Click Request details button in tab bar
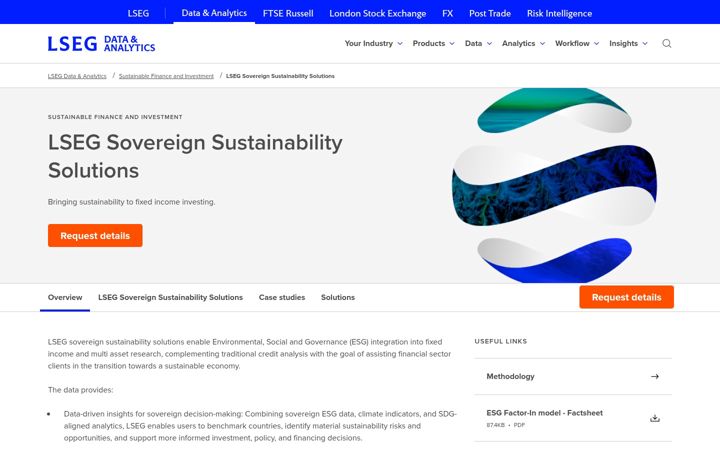Image resolution: width=720 pixels, height=450 pixels. [626, 297]
